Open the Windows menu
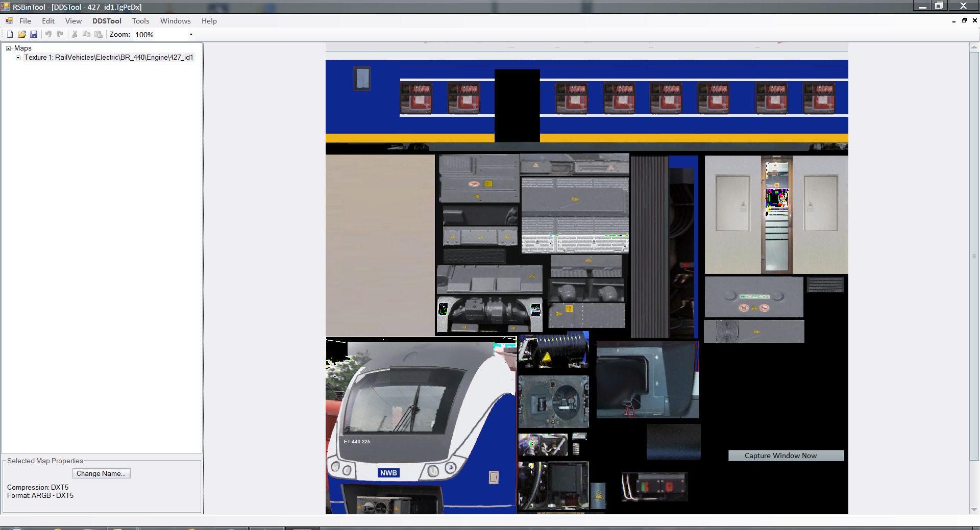This screenshot has width=980, height=530. click(x=175, y=21)
